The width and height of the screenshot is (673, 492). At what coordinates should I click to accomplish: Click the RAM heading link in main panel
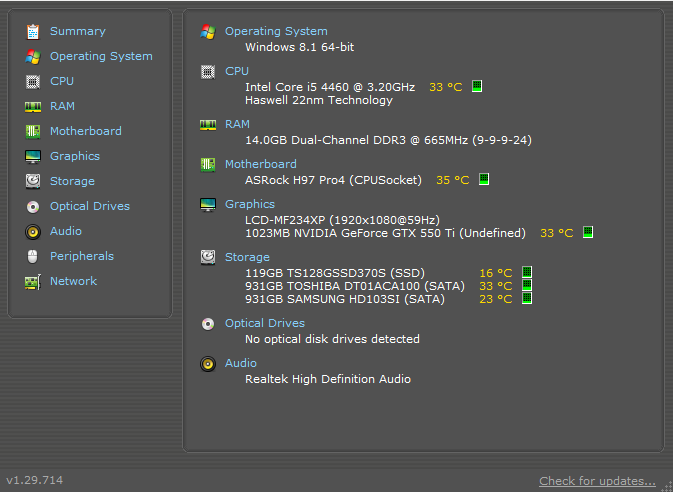pos(237,124)
